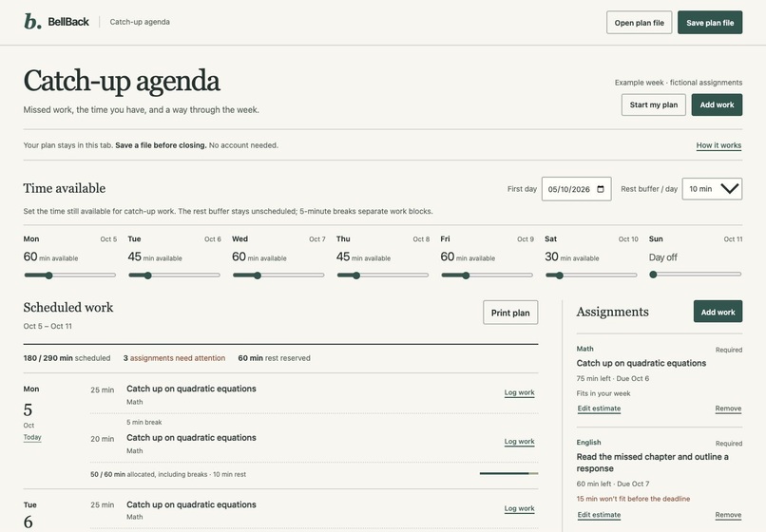Click the First day date field
The width and height of the screenshot is (766, 532).
click(576, 189)
